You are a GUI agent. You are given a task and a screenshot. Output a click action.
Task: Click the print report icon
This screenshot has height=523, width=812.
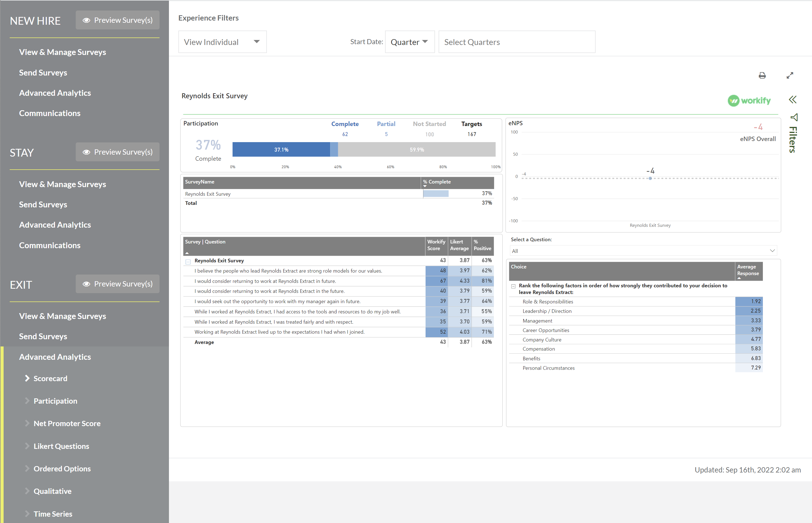click(762, 76)
